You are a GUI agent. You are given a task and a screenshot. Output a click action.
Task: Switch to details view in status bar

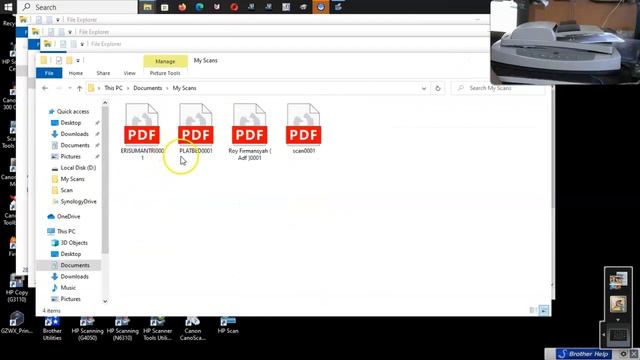click(x=533, y=311)
